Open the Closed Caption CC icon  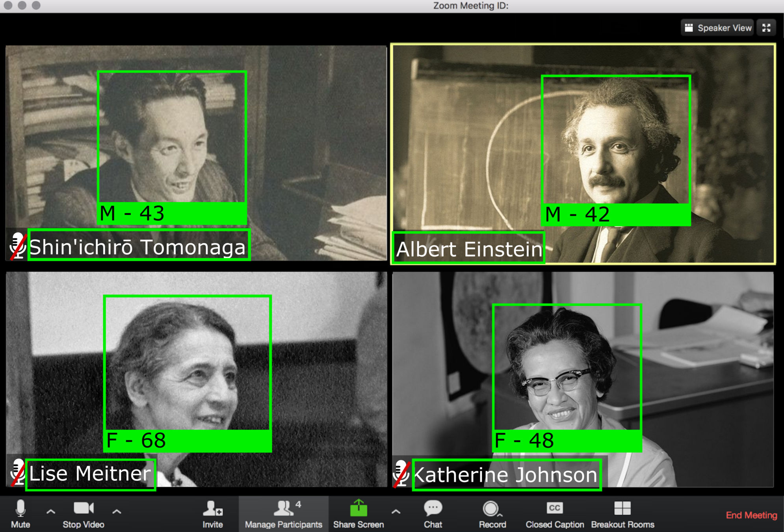[x=554, y=508]
